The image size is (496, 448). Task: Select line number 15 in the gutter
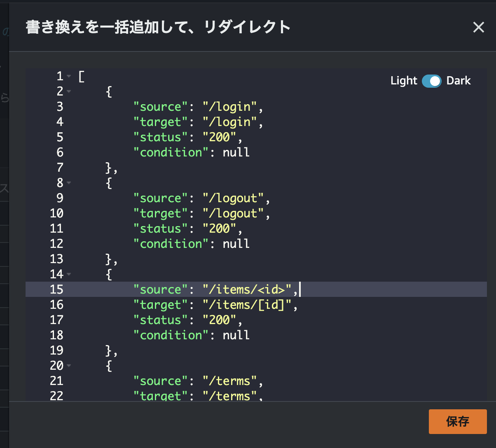[60, 289]
